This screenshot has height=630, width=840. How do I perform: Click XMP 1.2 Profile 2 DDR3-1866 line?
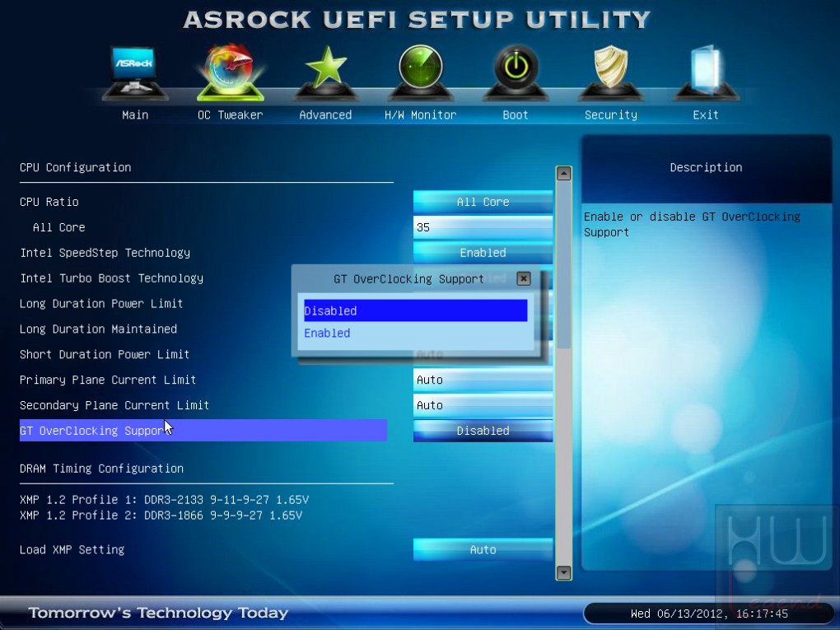(x=161, y=516)
